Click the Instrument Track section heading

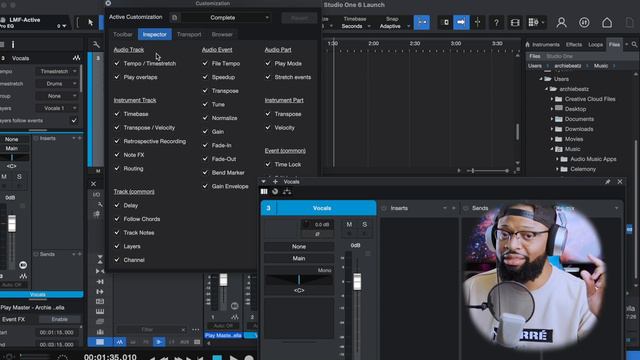135,100
